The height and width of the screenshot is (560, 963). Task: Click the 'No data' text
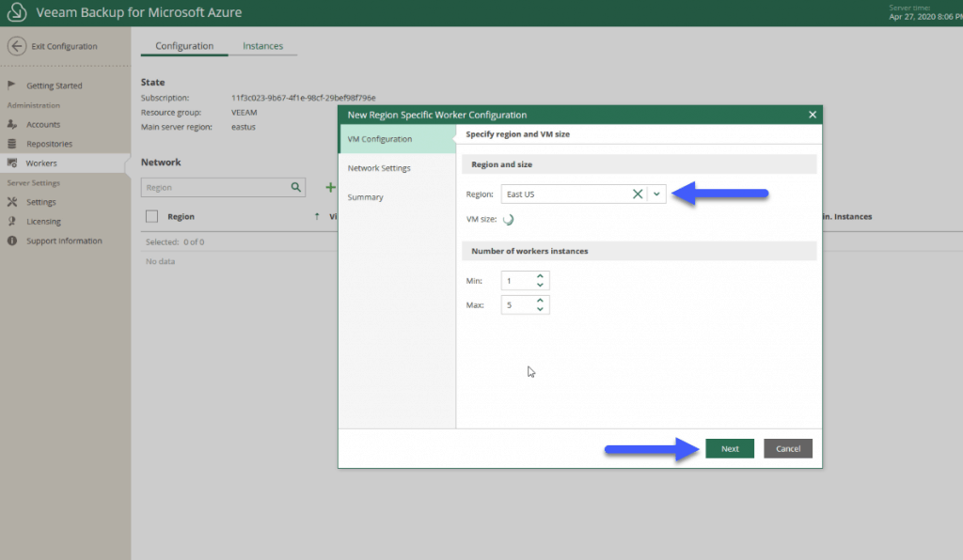[160, 261]
